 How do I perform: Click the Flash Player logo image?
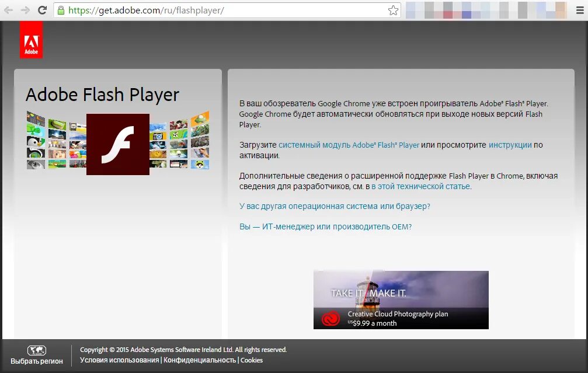[117, 144]
